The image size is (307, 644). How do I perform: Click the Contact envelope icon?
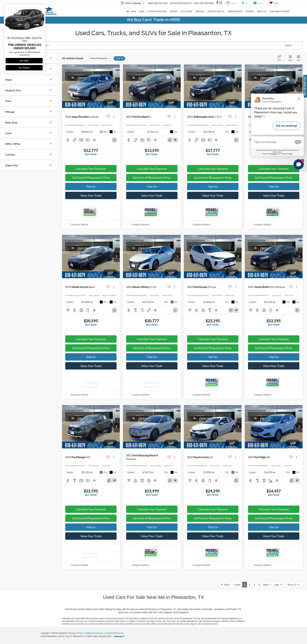255,3
